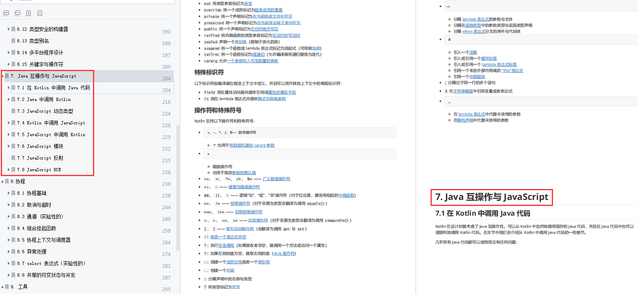Expand 7.4 Kotlin 中调用 JavaScript node
Viewport: 644px width, 294px height.
tap(8, 123)
